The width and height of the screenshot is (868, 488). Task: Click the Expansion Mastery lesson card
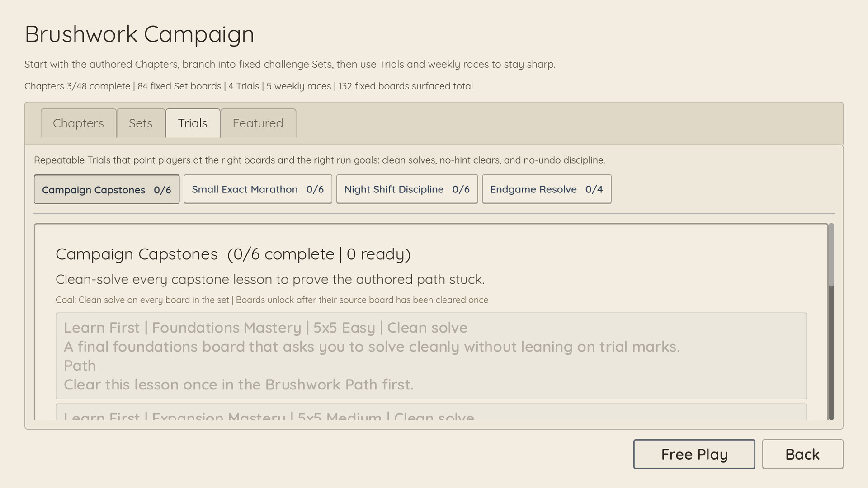point(431,413)
